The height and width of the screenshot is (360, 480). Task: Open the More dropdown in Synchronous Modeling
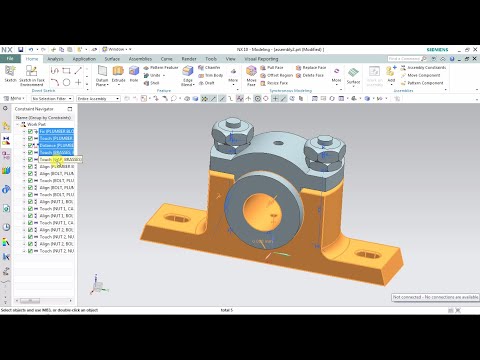pos(336,75)
